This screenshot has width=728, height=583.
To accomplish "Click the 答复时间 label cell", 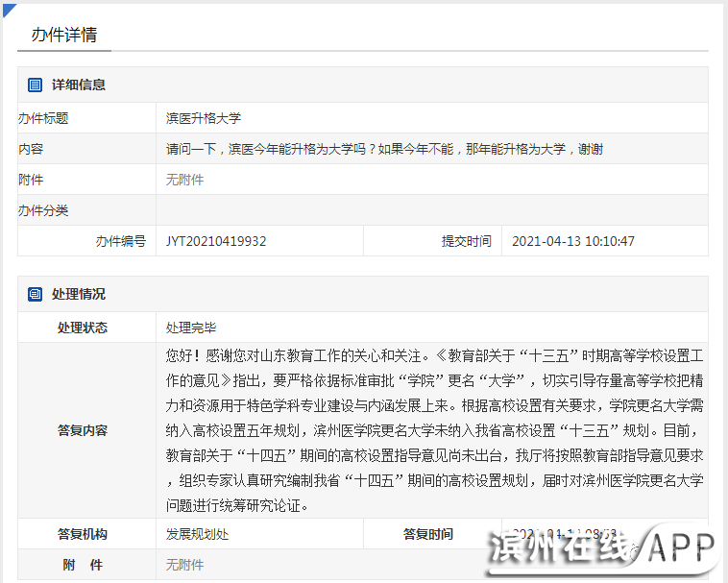I will coord(427,534).
